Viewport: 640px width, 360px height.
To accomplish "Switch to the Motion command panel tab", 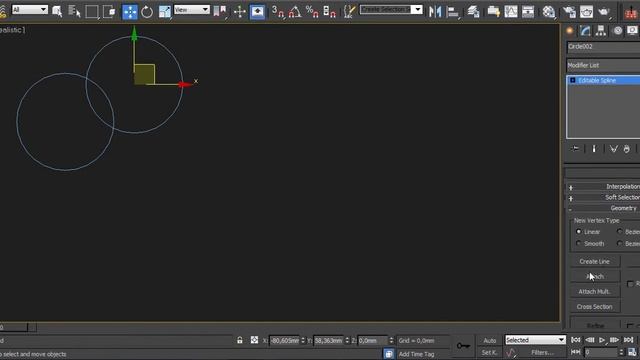I will [618, 31].
